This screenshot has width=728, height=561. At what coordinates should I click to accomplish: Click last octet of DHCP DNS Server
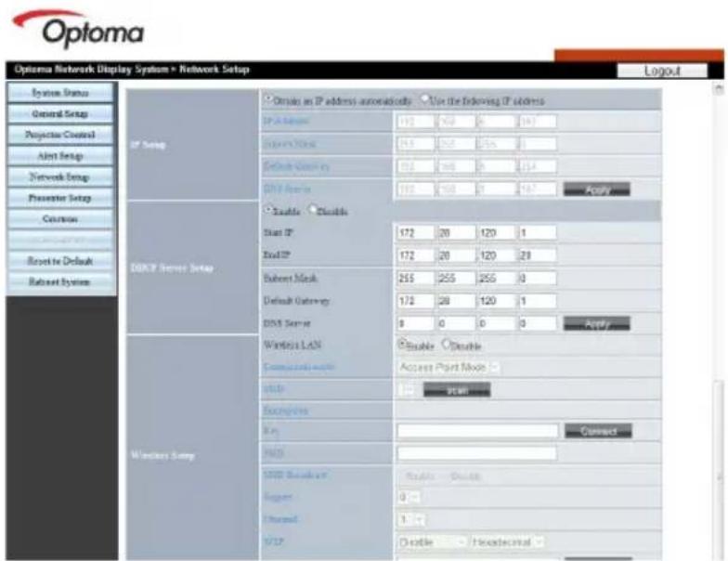coord(538,323)
